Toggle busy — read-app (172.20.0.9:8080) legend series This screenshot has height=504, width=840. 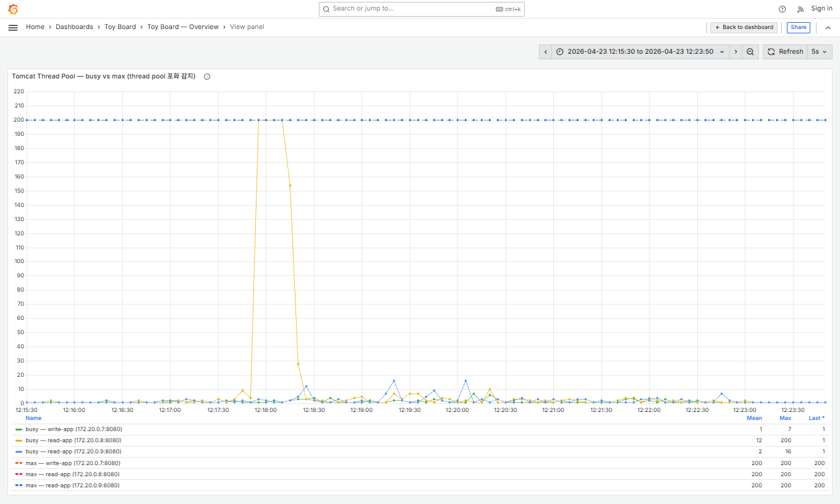[x=73, y=451]
